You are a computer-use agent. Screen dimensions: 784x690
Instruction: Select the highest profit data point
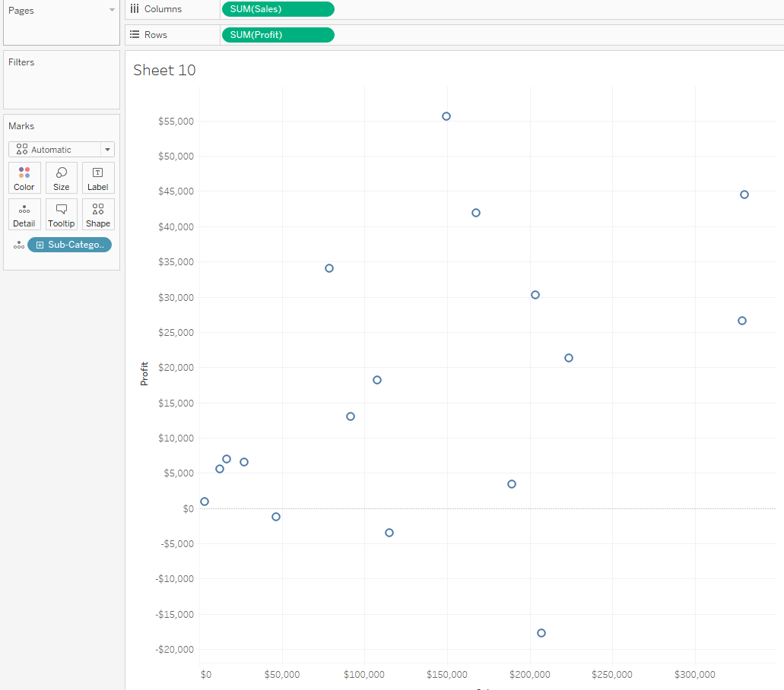(x=446, y=116)
